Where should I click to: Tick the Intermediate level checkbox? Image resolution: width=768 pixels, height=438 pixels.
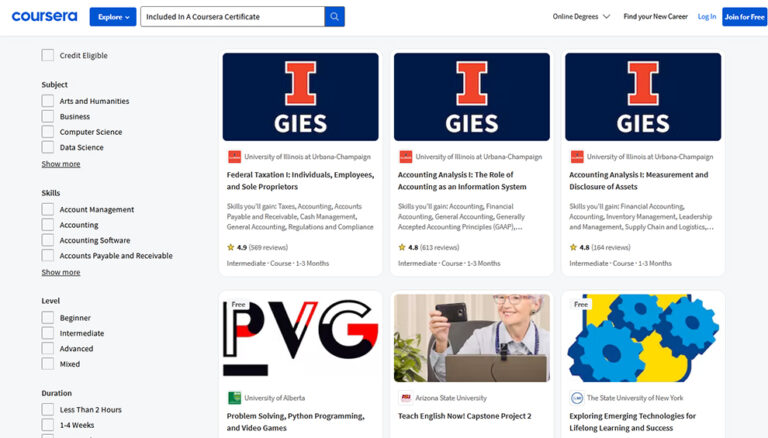pos(48,333)
